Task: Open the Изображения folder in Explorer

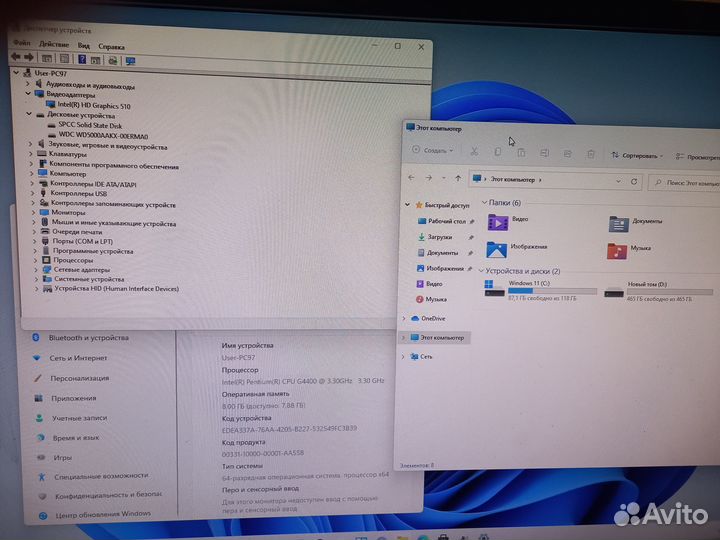Action: [517, 249]
